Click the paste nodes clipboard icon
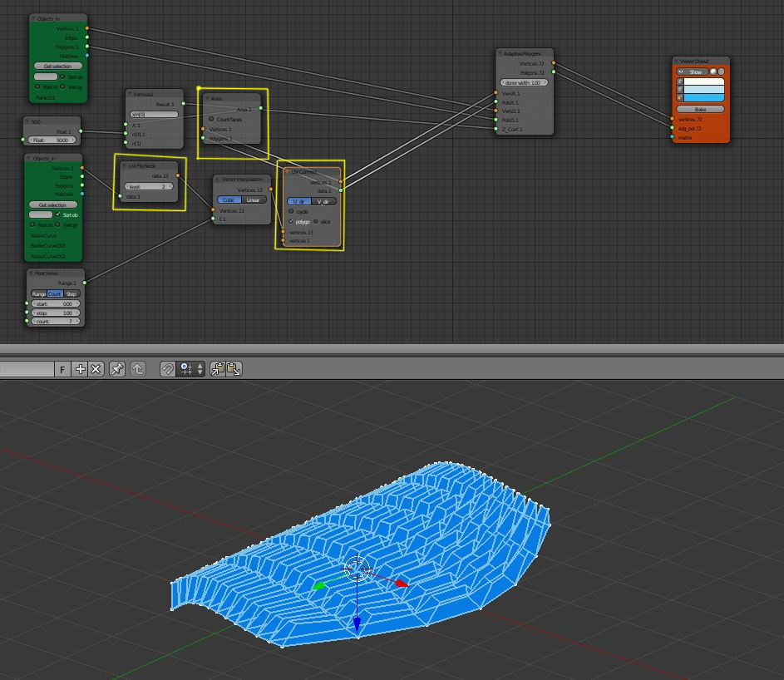The width and height of the screenshot is (784, 680). point(234,369)
